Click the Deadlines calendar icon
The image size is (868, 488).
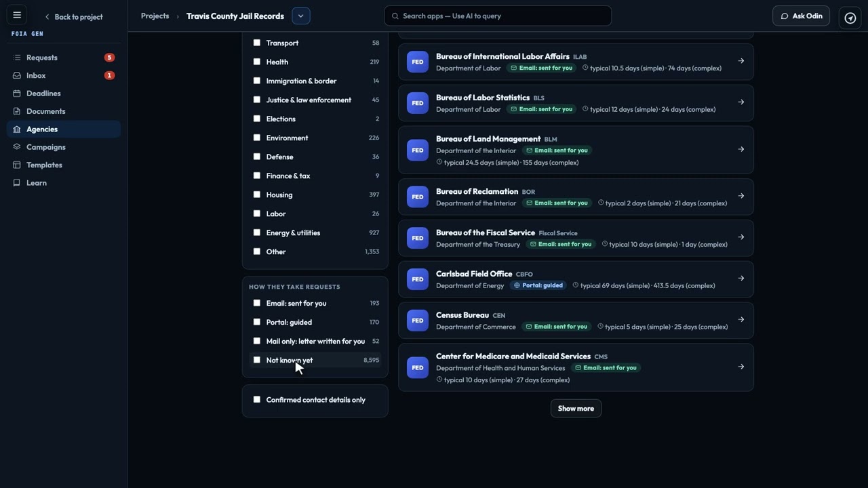[17, 94]
